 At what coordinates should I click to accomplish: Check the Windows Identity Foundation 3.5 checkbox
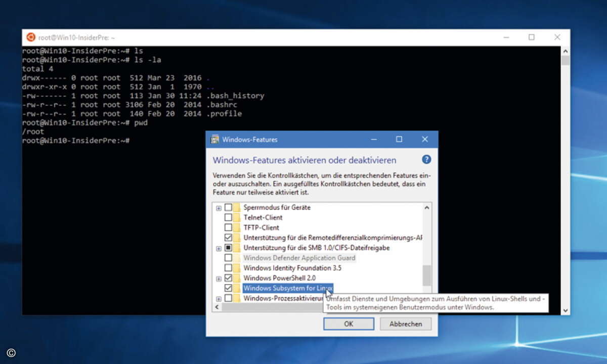[x=229, y=268]
